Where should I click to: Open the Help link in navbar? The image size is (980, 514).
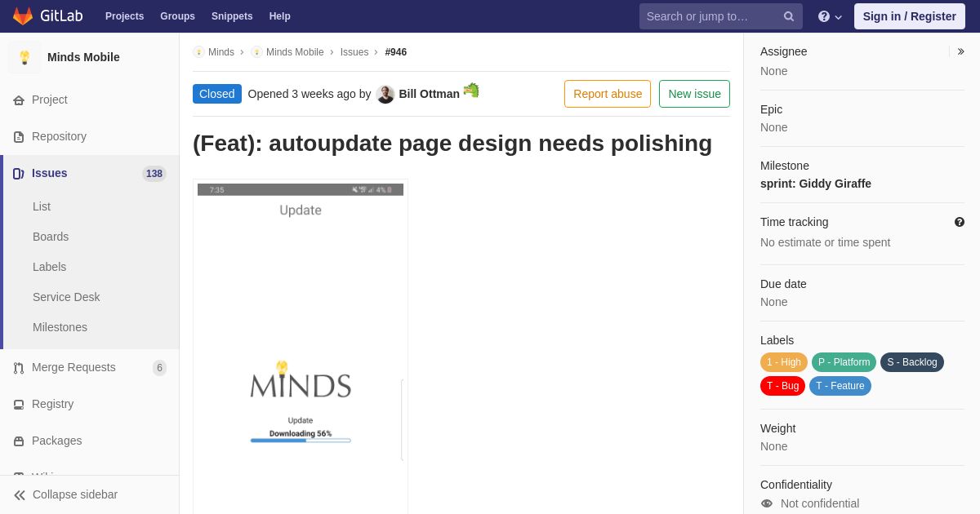point(280,16)
